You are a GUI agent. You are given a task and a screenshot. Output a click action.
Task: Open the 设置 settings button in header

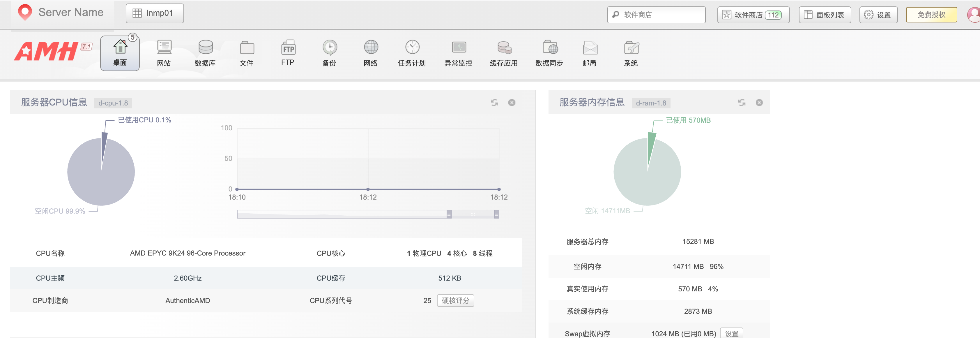point(878,15)
